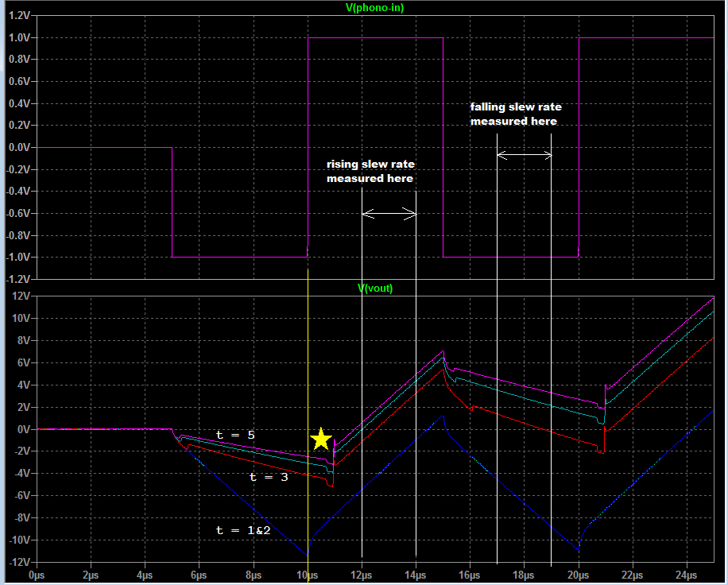The height and width of the screenshot is (585, 728).
Task: Click the 8µs time axis label
Action: (254, 575)
